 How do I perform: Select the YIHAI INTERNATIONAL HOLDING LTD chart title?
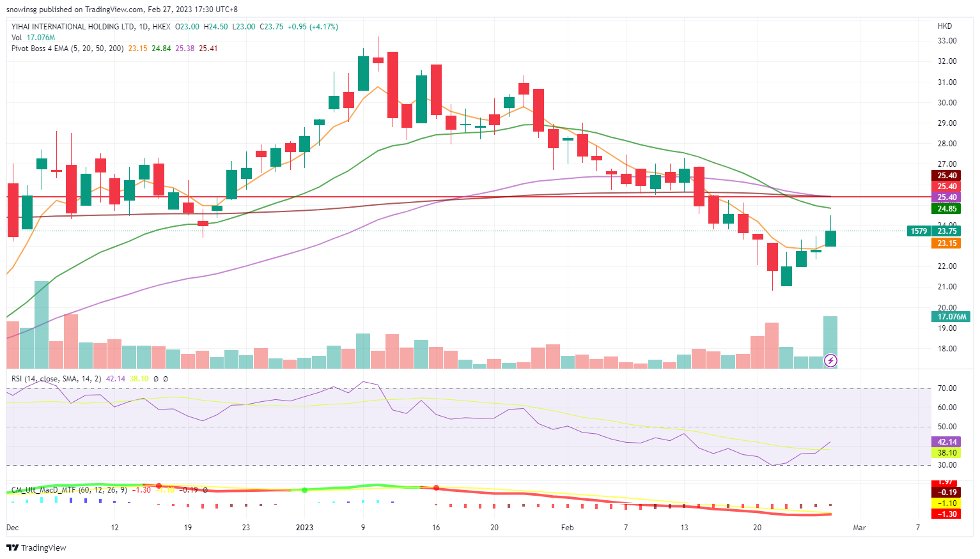tap(74, 27)
